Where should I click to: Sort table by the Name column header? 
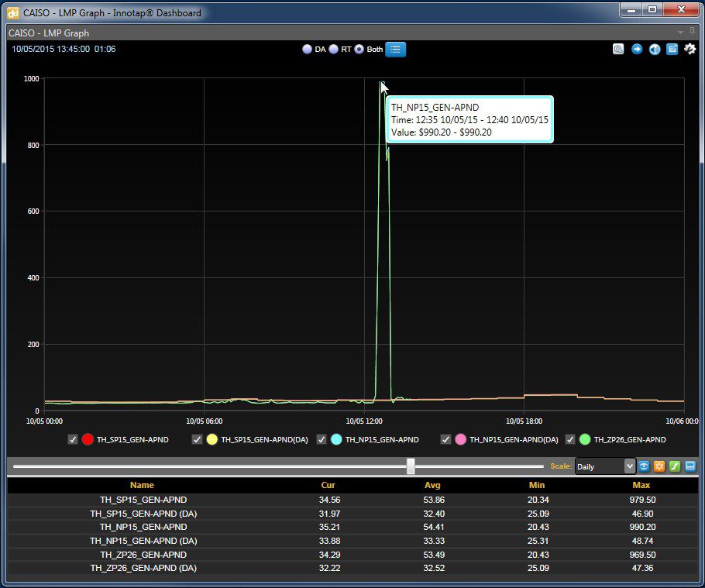point(142,485)
